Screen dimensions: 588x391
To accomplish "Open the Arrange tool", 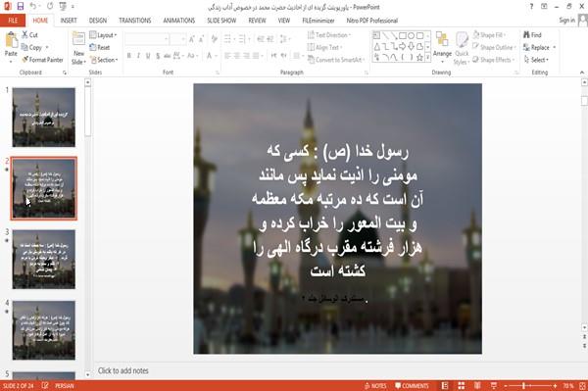I will tap(442, 44).
